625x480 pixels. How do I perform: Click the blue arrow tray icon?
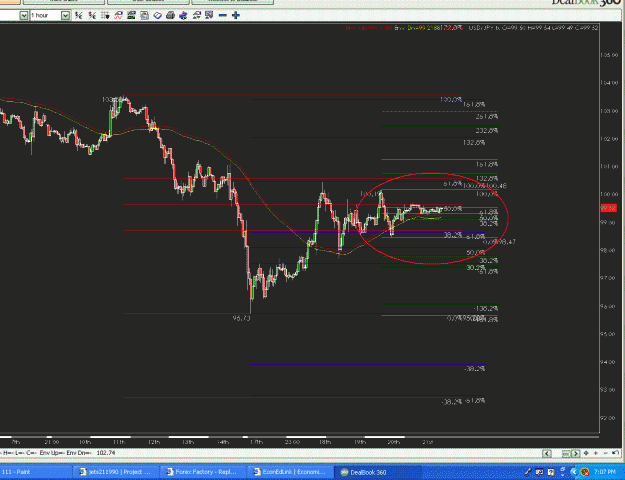coord(574,472)
